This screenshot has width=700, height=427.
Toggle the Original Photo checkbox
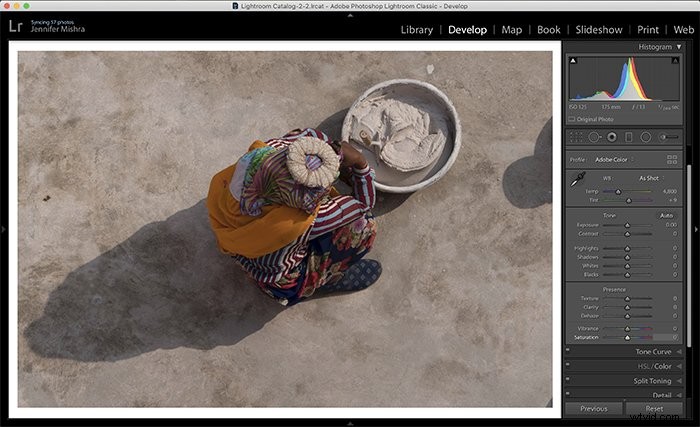coord(571,119)
